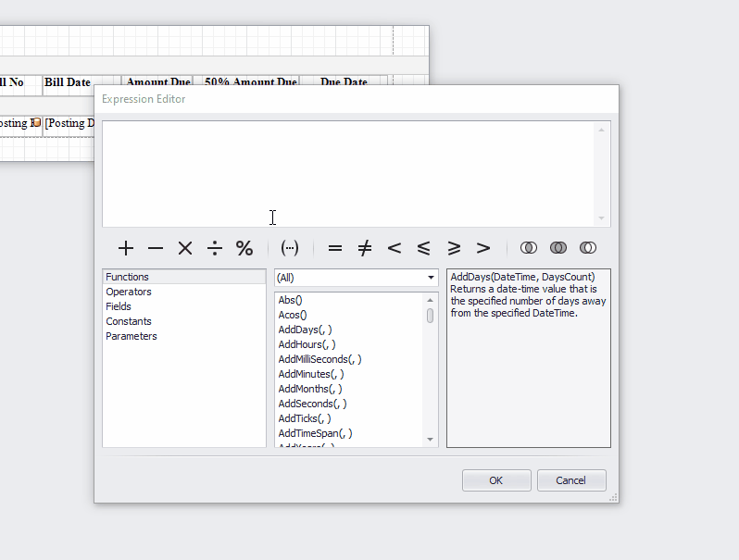Insert parentheses into the expression
This screenshot has height=560, width=739.
tap(290, 248)
